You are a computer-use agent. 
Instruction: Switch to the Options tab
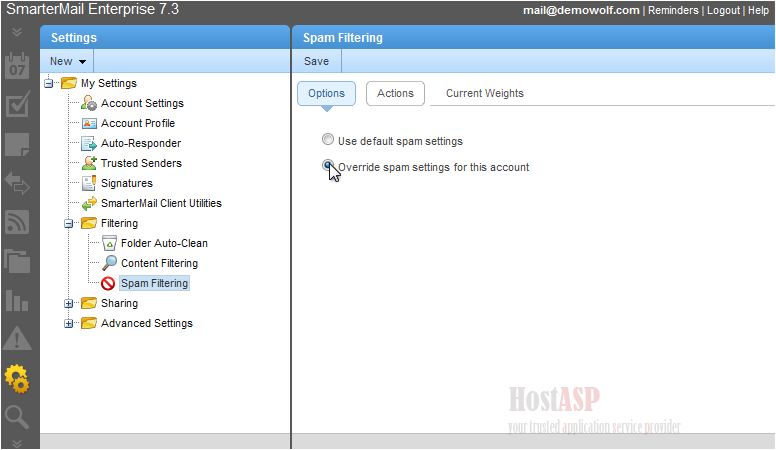coord(326,94)
